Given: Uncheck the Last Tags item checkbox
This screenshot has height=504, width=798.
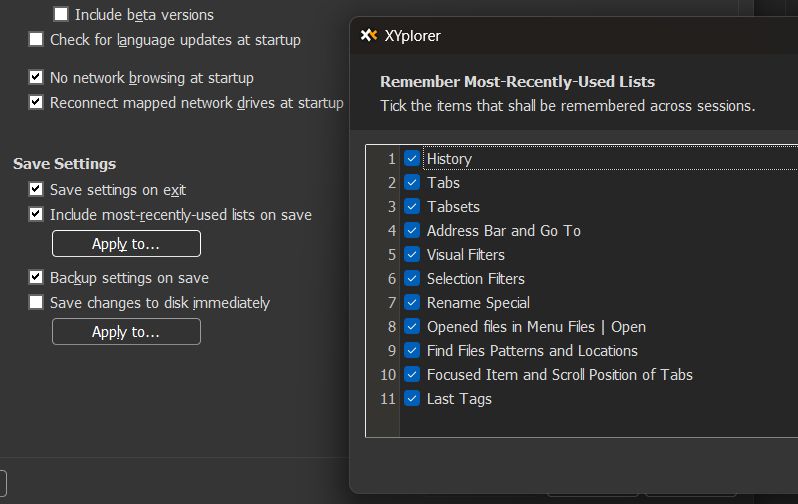Looking at the screenshot, I should click(412, 398).
